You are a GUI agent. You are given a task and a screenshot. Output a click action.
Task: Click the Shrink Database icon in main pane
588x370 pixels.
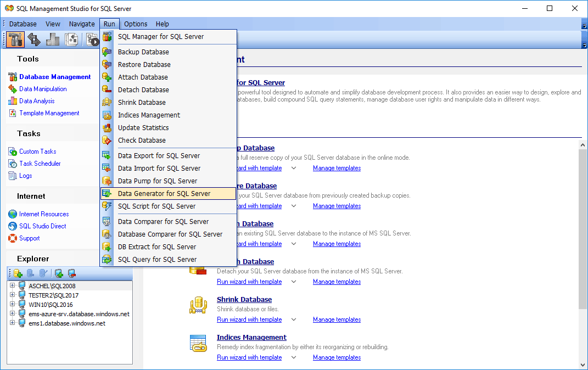[x=198, y=306]
